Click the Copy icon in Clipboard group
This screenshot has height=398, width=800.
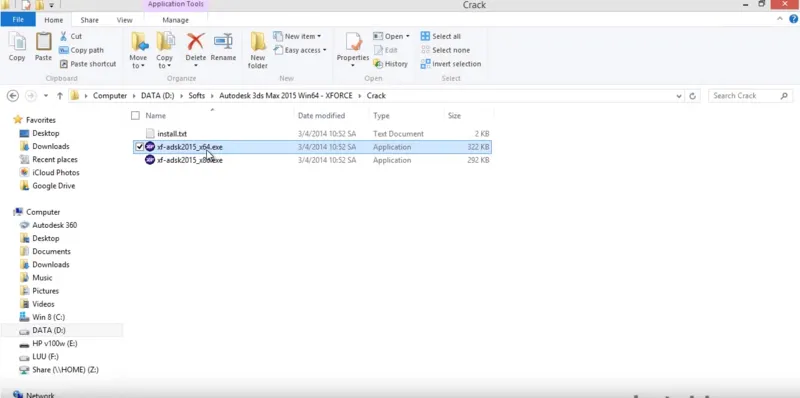(x=17, y=42)
